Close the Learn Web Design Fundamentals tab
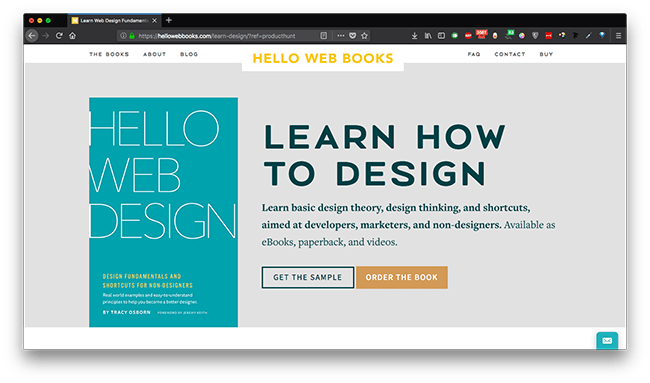 coord(155,20)
